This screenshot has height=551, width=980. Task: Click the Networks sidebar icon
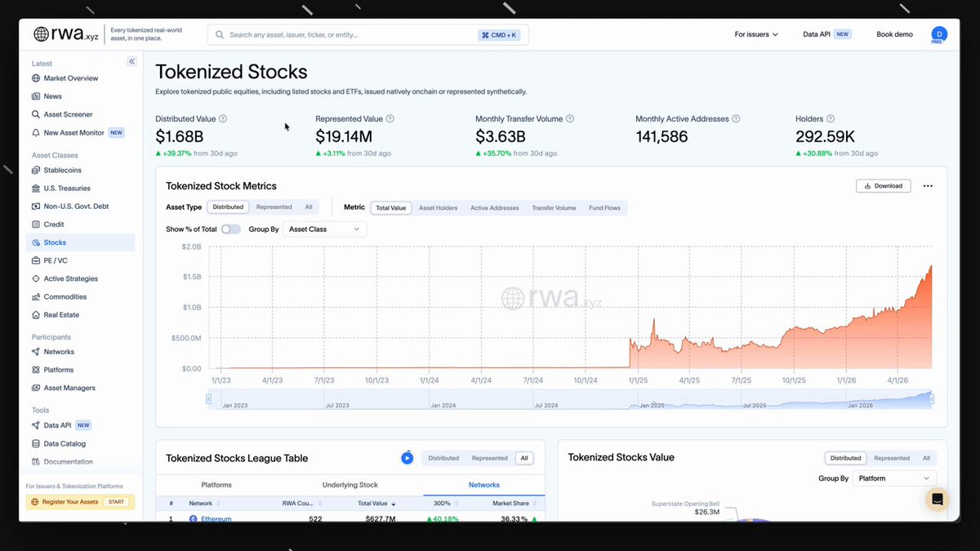(x=36, y=352)
